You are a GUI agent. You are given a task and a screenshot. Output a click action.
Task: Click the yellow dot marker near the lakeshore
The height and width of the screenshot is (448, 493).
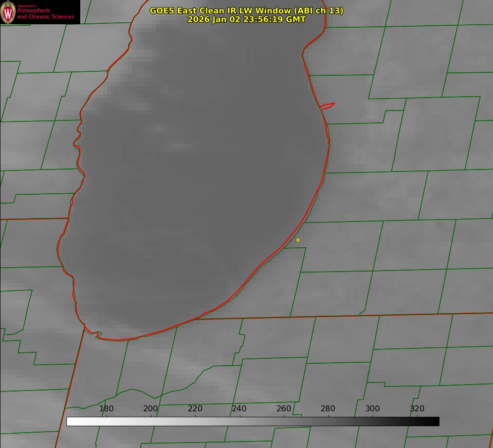tap(298, 240)
